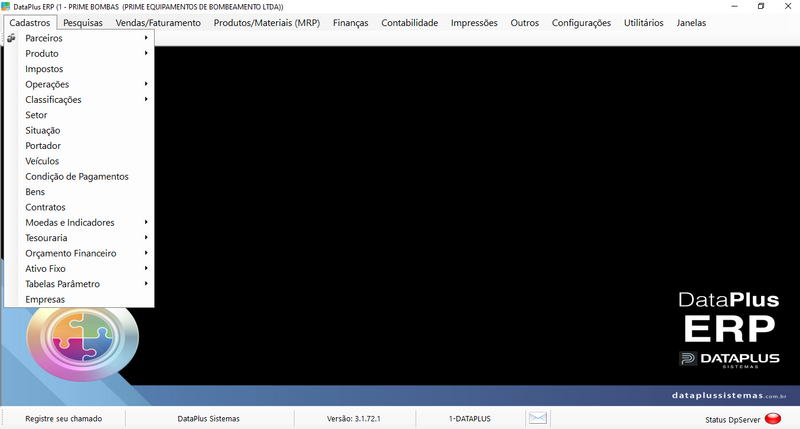Expand the Orçamento Financeiro submenu
The width and height of the screenshot is (800, 429).
click(x=79, y=253)
